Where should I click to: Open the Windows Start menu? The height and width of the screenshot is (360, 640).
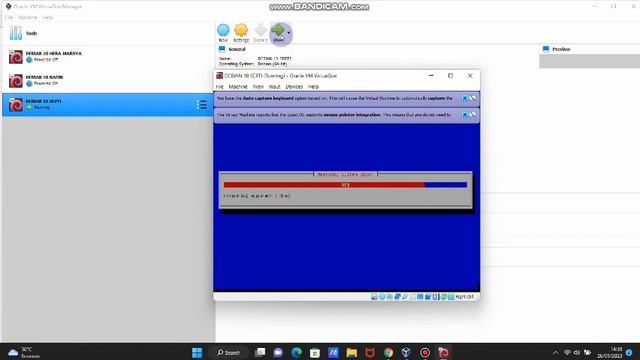point(197,352)
